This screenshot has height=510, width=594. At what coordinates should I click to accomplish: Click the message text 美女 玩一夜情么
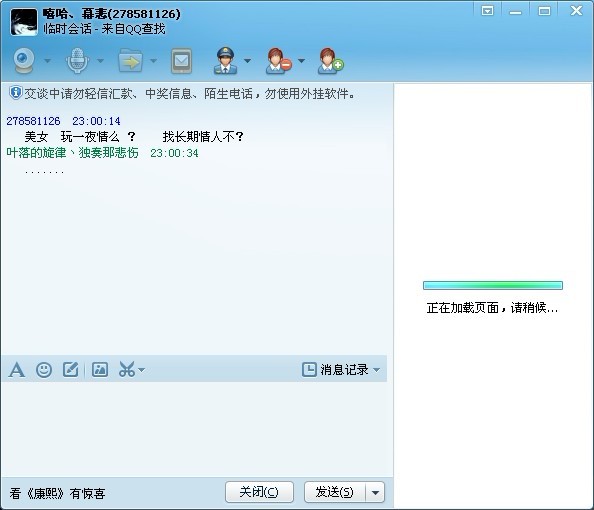72,136
